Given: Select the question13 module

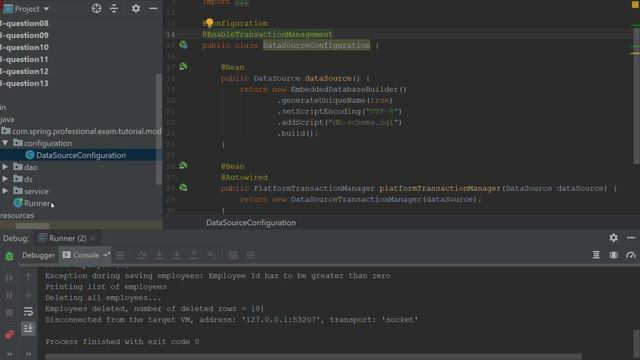Looking at the screenshot, I should tap(24, 83).
